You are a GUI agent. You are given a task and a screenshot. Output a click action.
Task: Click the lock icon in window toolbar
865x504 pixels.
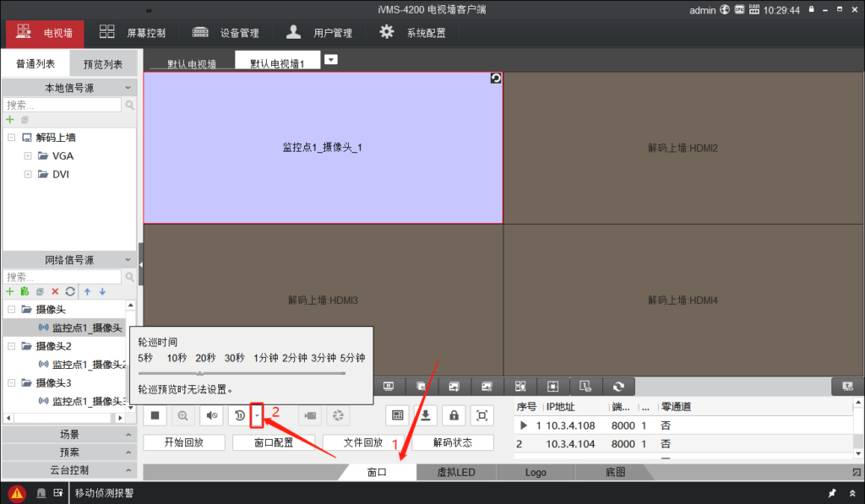(x=454, y=415)
